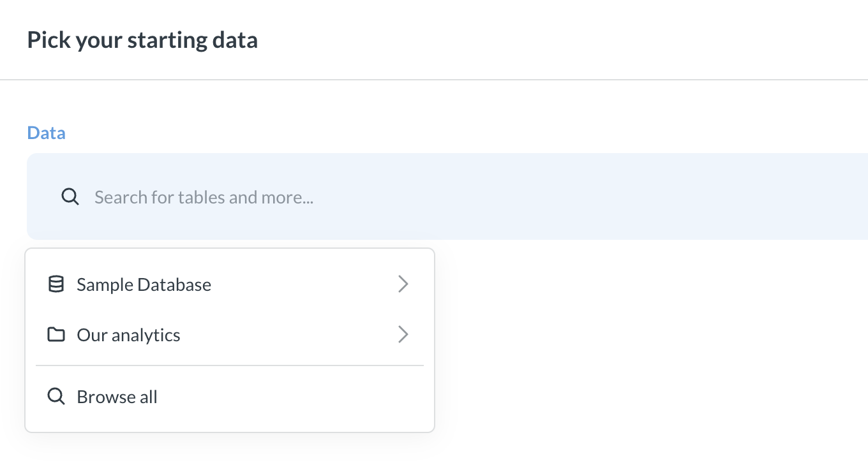Image resolution: width=868 pixels, height=472 pixels.
Task: Click the chevron beside Our analytics row
Action: coord(403,334)
